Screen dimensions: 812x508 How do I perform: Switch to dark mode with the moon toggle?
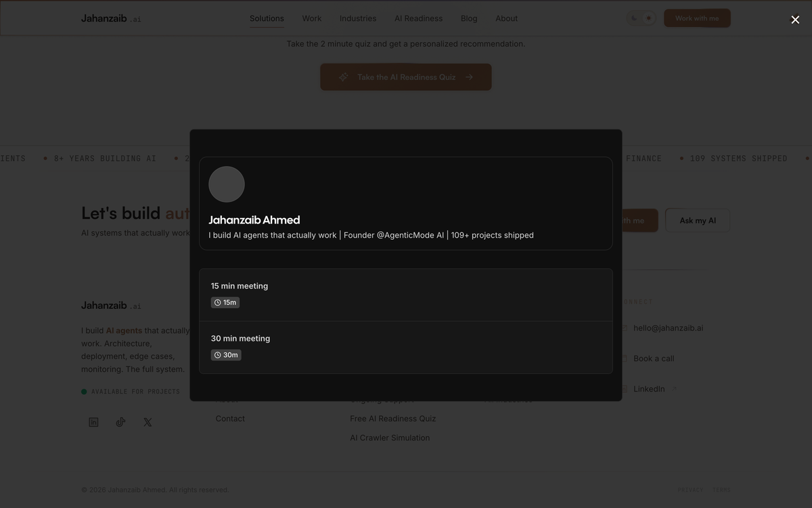pyautogui.click(x=634, y=18)
